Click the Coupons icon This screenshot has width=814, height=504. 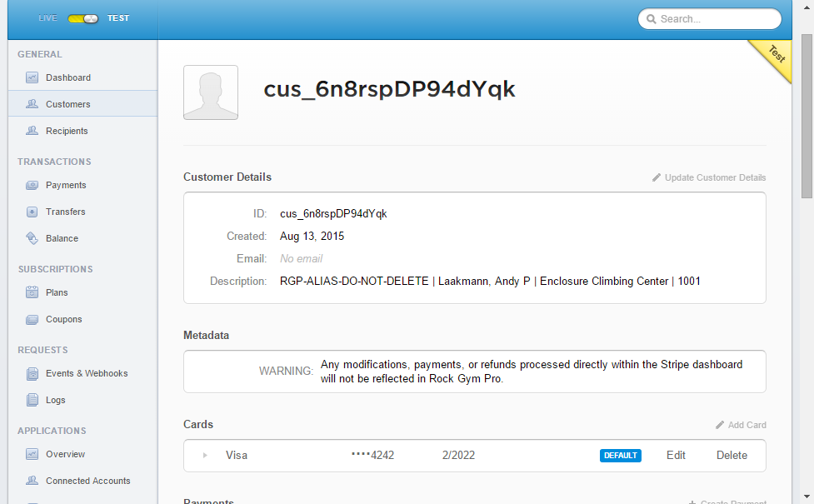click(32, 319)
